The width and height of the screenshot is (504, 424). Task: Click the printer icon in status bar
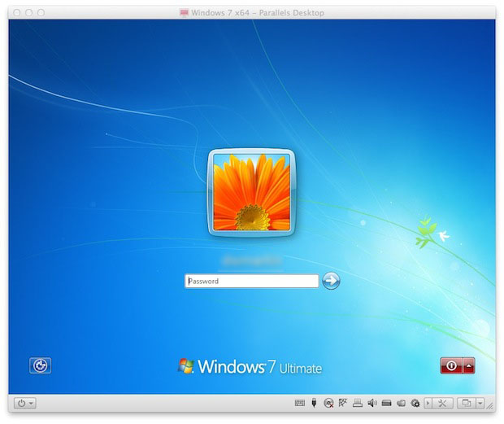point(357,403)
